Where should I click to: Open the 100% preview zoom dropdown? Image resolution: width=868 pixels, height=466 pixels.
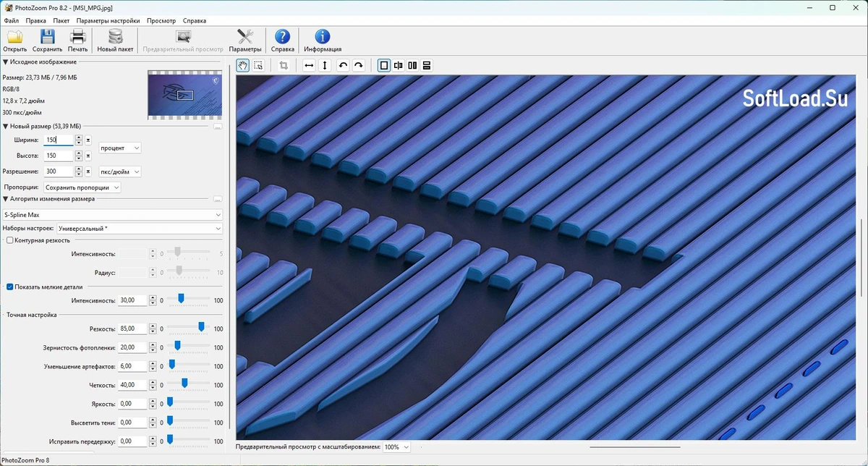(x=396, y=447)
